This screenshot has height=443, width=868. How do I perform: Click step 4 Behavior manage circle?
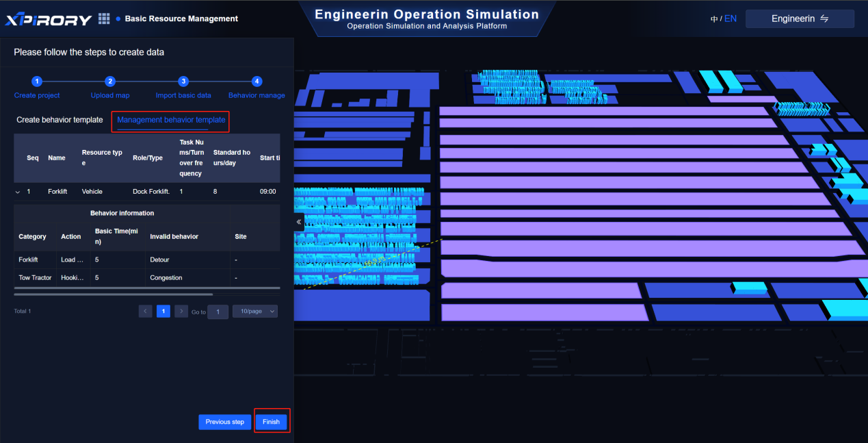[x=257, y=81]
